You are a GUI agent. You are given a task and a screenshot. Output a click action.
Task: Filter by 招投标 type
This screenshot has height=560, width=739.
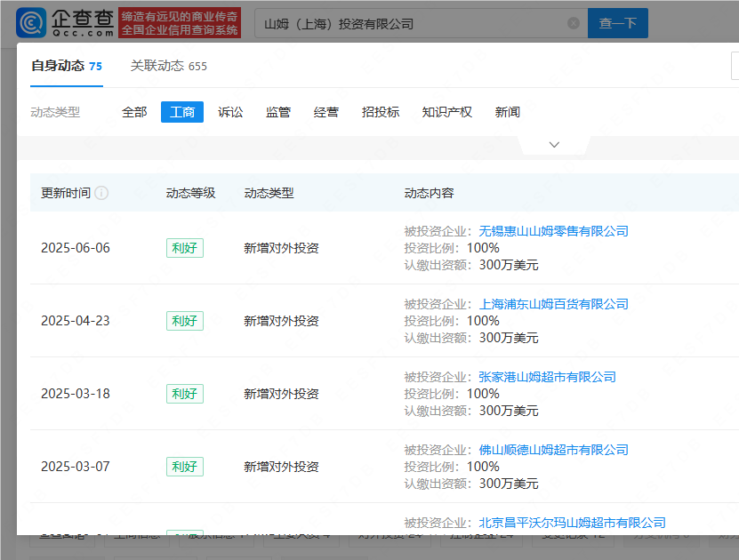[x=381, y=112]
